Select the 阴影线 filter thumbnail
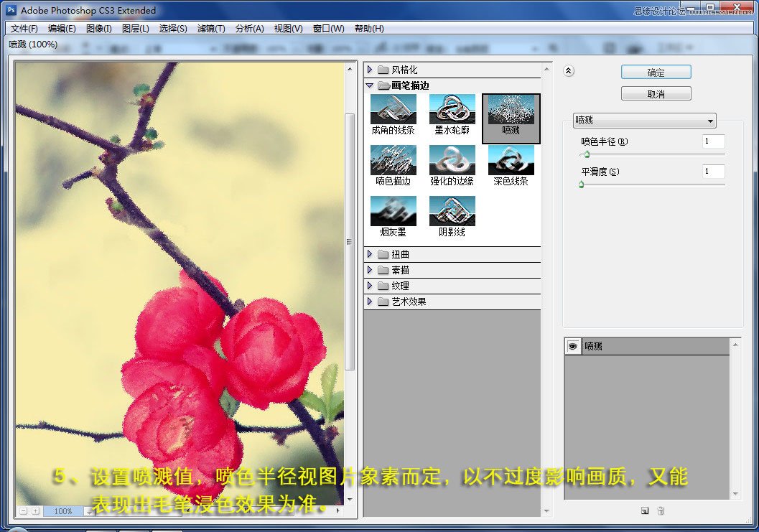This screenshot has height=532, width=759. click(452, 211)
